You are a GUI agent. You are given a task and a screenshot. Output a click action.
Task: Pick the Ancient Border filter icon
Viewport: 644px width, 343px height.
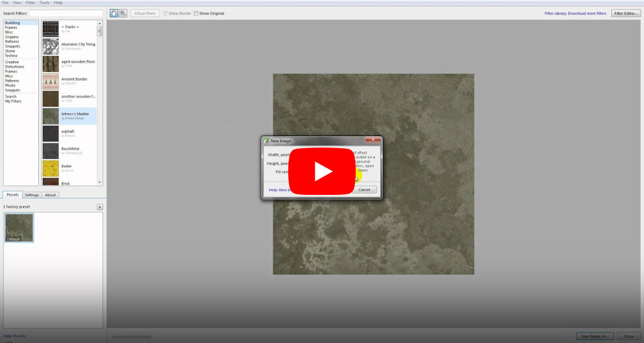click(x=51, y=81)
